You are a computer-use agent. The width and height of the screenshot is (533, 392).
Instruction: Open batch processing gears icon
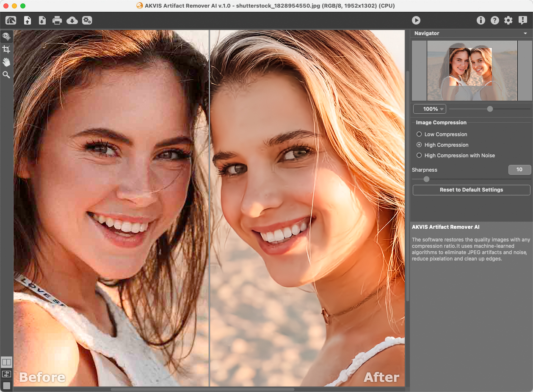(x=87, y=20)
